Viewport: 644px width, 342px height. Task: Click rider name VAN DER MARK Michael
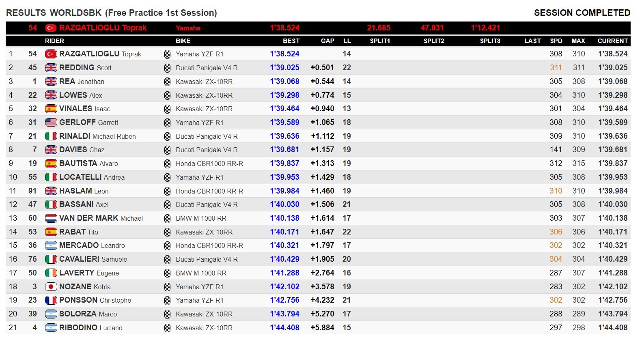[101, 218]
